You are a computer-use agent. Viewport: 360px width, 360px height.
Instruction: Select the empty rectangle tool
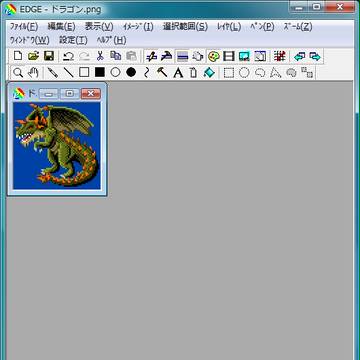pos(84,72)
